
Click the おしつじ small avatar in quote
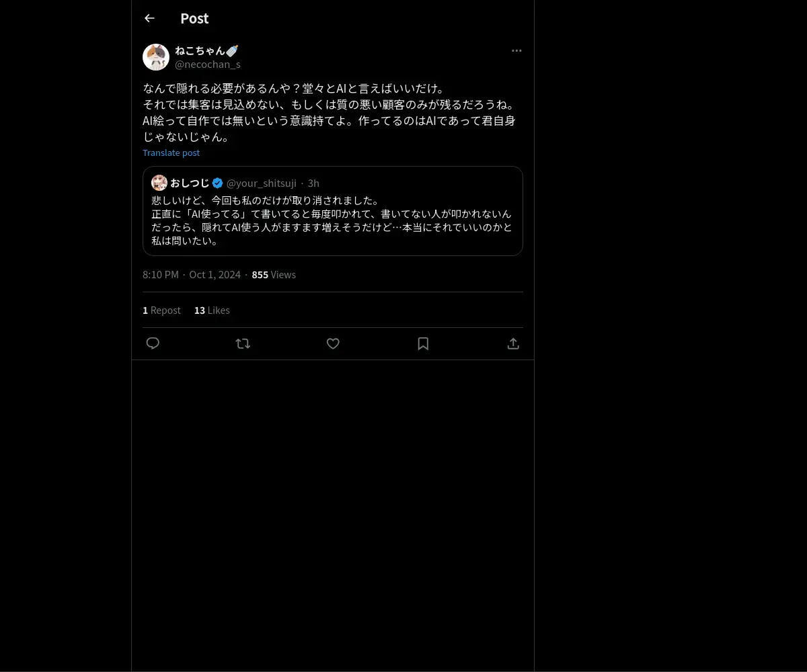tap(159, 183)
